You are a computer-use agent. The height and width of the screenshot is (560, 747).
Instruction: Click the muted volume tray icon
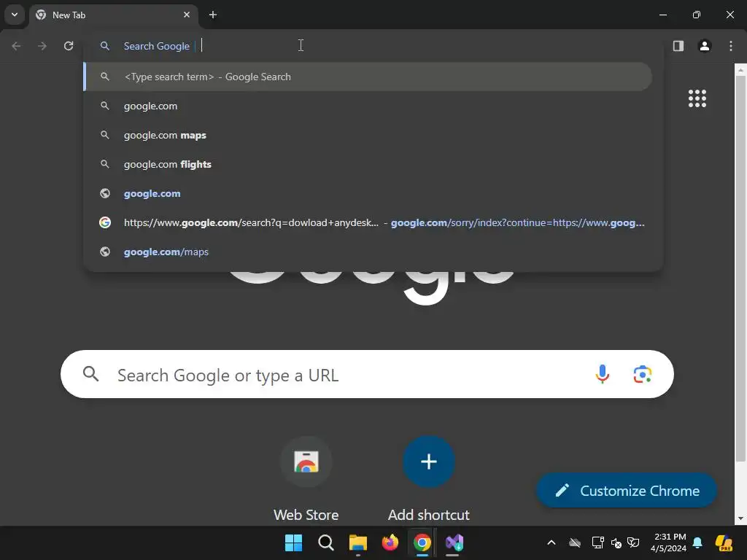click(616, 542)
